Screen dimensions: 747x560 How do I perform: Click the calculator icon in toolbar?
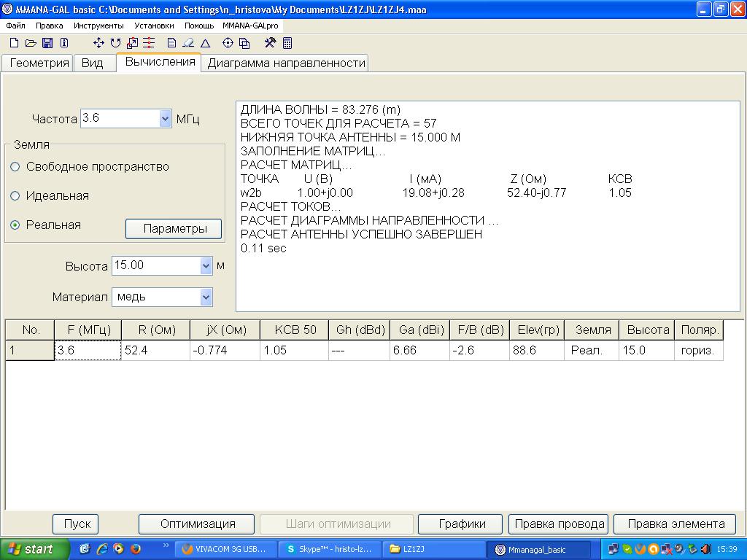click(x=287, y=43)
